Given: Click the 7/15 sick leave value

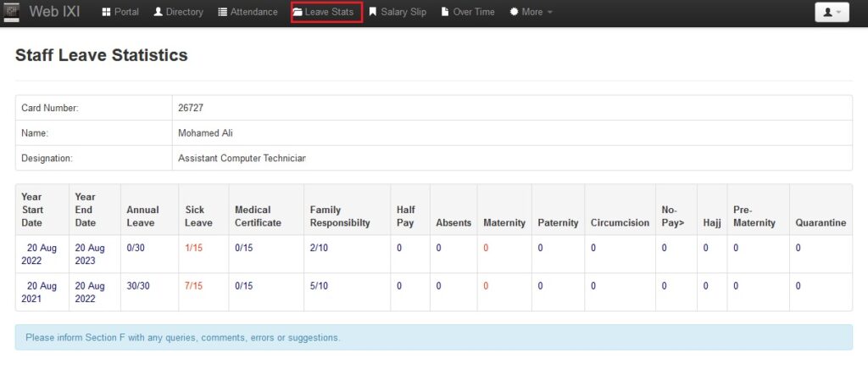Looking at the screenshot, I should point(194,286).
